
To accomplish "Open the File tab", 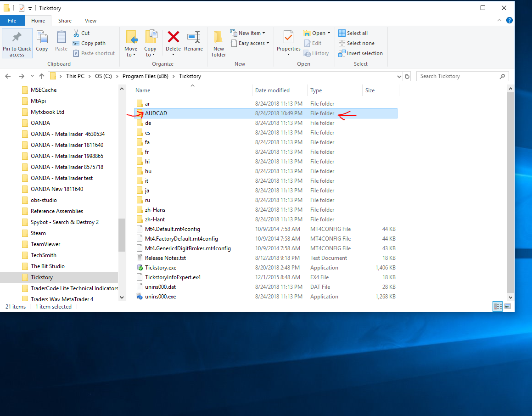I will pyautogui.click(x=12, y=21).
